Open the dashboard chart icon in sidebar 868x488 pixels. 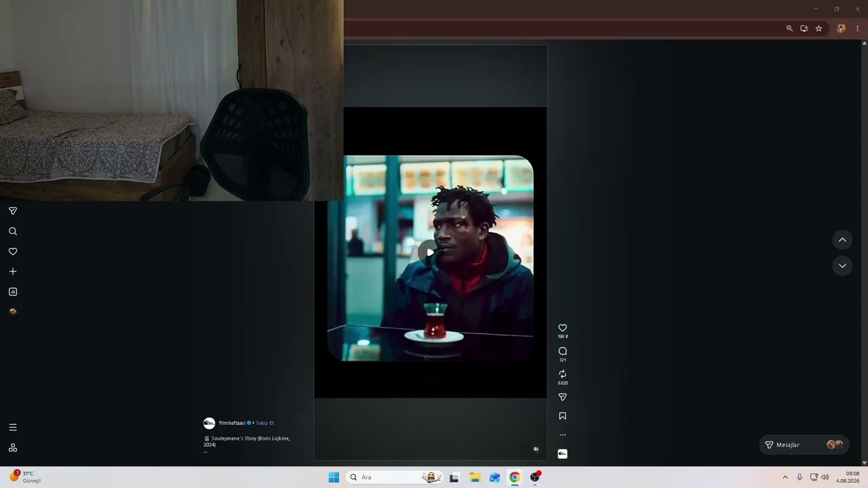pos(13,292)
